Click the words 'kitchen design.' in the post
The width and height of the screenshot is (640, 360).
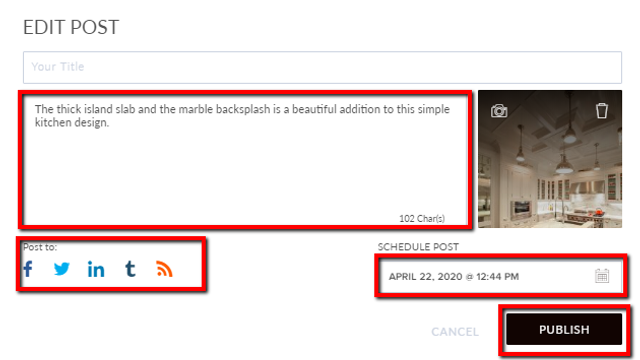(72, 122)
